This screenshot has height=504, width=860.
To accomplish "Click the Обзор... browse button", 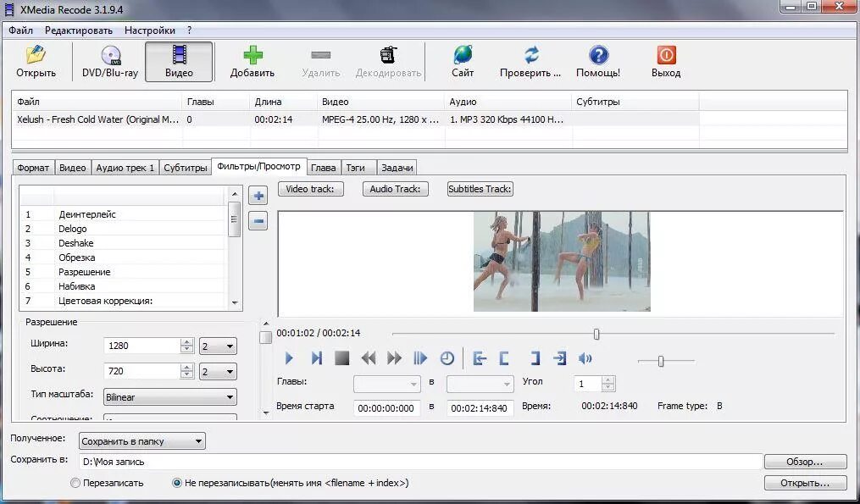I will pyautogui.click(x=805, y=462).
